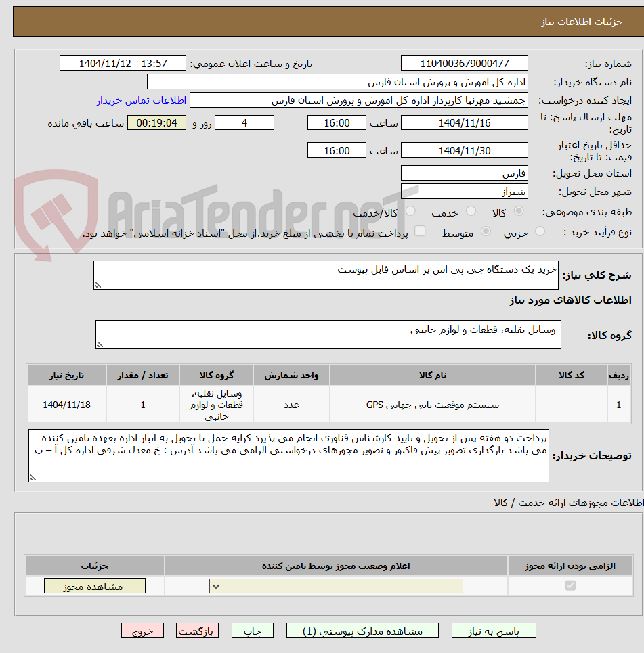This screenshot has height=653, width=644.
Task: Click the اعلام وضعیت مجوز توسط تامین کننده header
Action: (336, 566)
